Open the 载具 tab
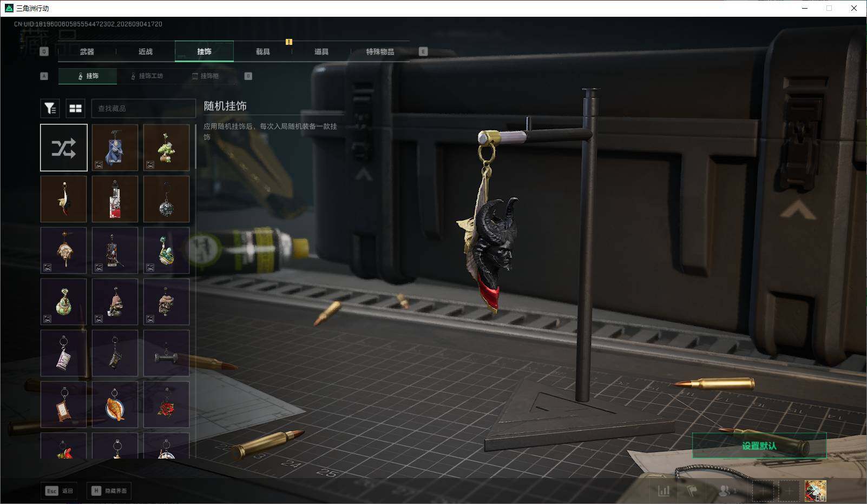 tap(263, 51)
